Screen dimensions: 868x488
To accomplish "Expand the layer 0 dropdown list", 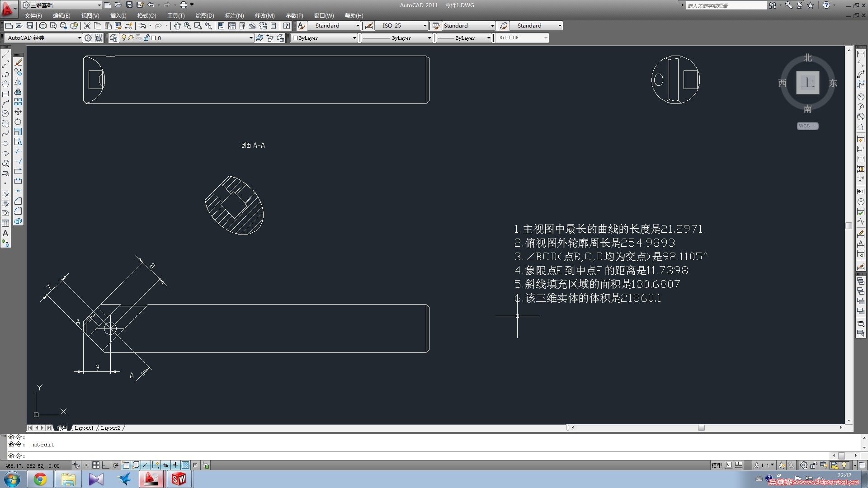I will tap(251, 38).
